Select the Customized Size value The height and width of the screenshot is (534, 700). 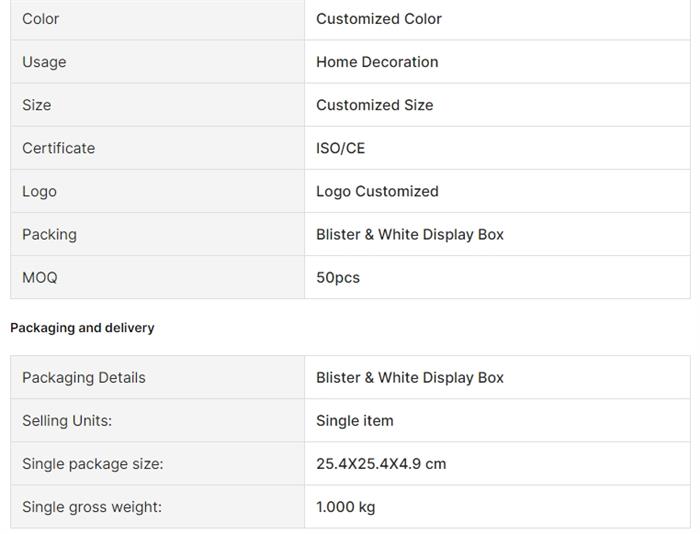374,105
